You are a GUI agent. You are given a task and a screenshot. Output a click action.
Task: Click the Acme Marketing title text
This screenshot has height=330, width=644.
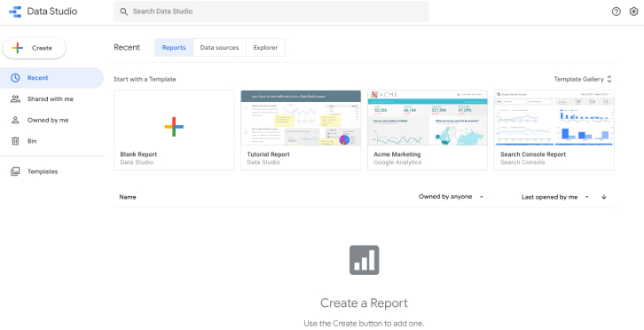(x=397, y=154)
